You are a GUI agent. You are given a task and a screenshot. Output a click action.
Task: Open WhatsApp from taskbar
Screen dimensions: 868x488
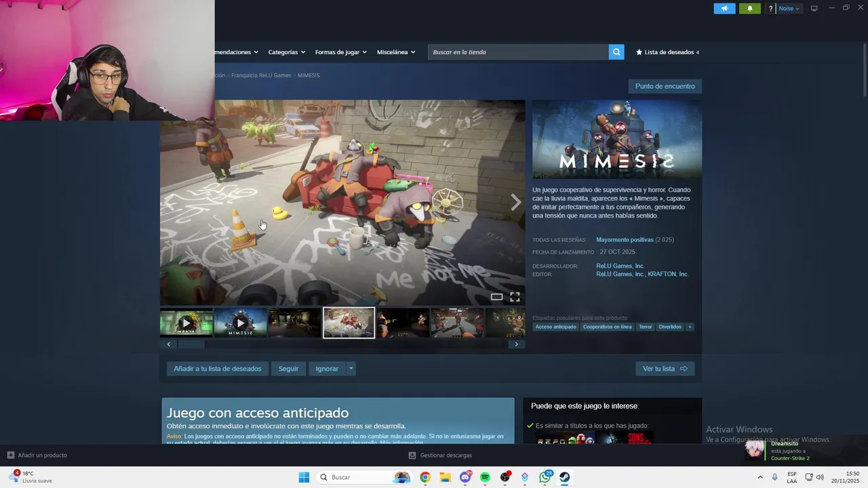[545, 477]
